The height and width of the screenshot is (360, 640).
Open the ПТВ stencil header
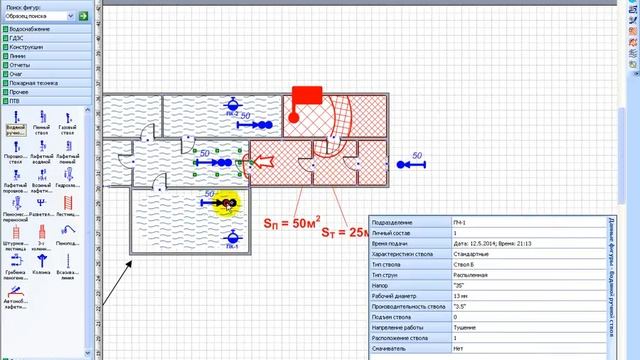(47, 101)
